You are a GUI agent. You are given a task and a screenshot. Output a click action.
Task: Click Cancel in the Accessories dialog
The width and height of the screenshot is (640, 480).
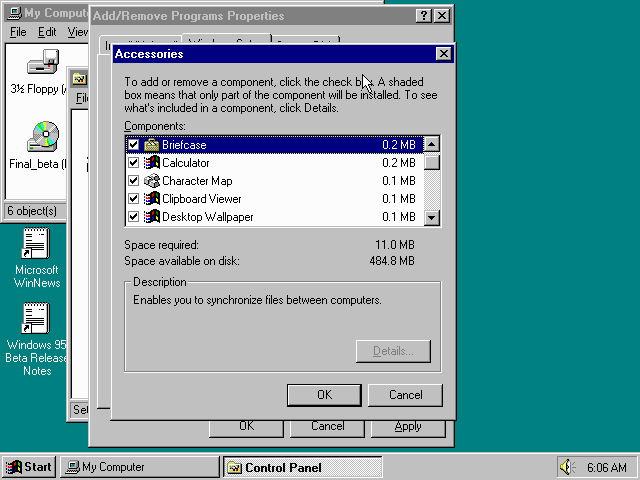click(405, 395)
